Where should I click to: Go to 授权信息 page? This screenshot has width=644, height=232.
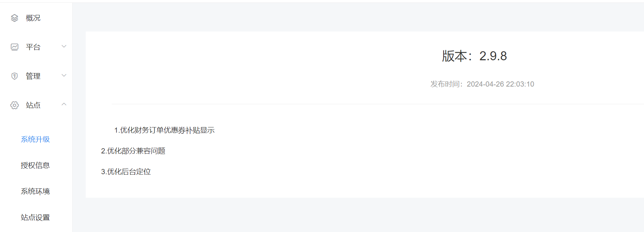pos(35,165)
